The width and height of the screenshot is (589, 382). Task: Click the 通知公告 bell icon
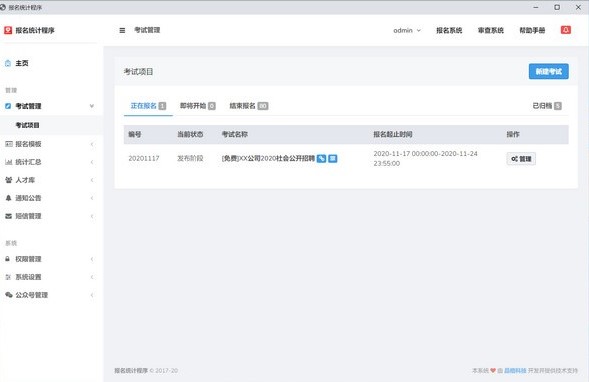(x=9, y=198)
